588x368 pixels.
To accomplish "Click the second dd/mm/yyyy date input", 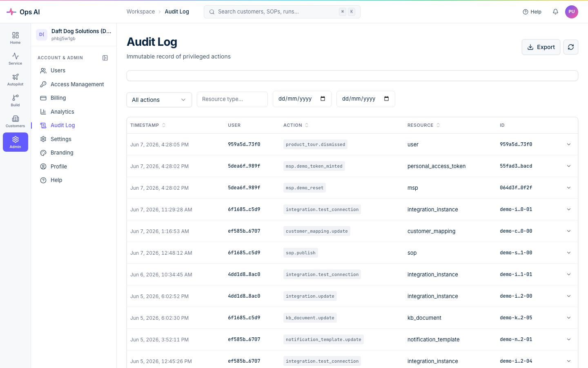I will point(366,99).
